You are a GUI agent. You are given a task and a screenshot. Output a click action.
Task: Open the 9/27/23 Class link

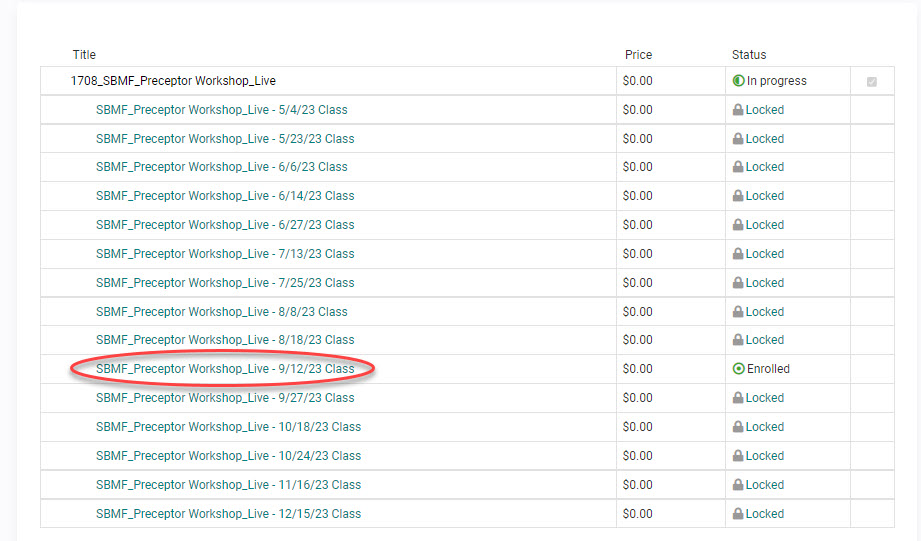225,398
